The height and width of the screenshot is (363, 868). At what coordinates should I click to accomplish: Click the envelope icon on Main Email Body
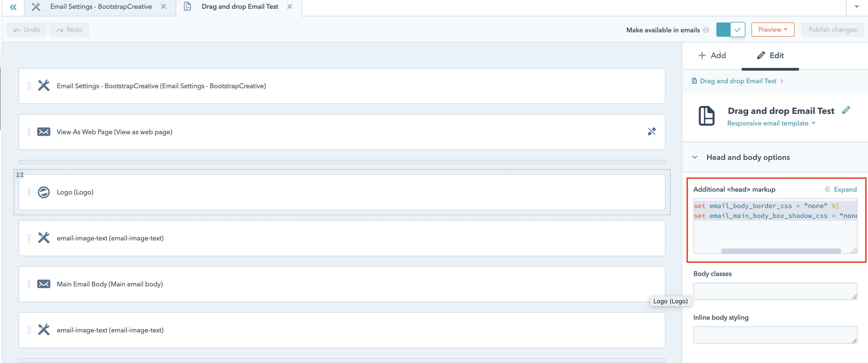click(44, 284)
